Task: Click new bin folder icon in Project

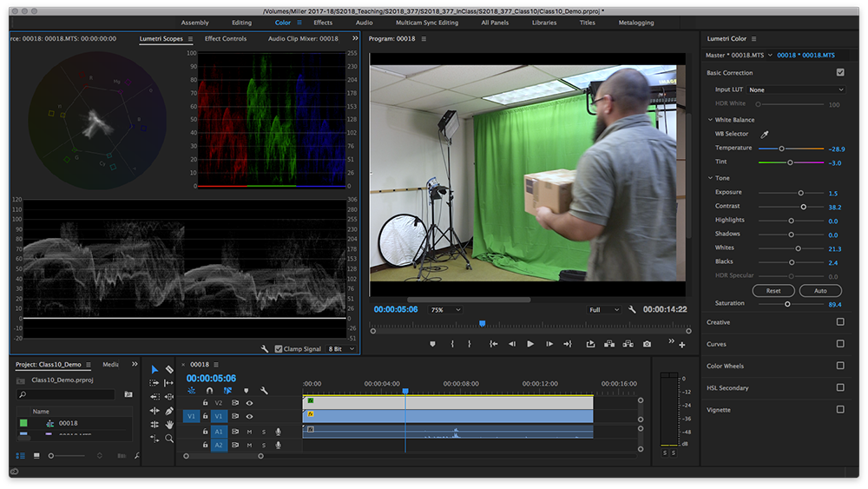Action: point(128,394)
